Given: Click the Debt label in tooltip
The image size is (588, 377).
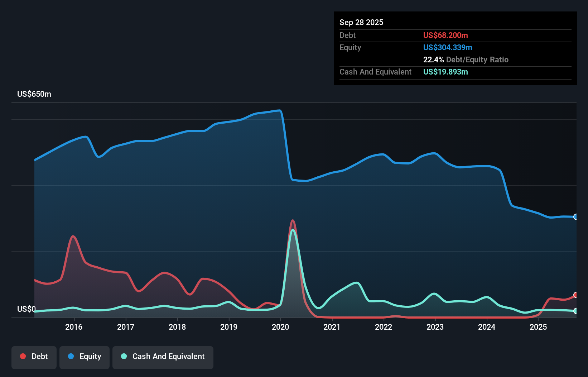Looking at the screenshot, I should click(347, 35).
